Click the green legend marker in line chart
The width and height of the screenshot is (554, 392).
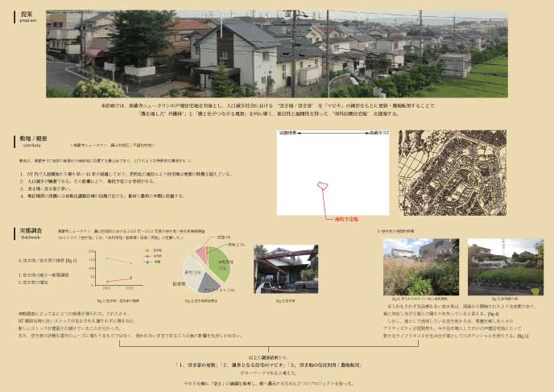point(148,250)
